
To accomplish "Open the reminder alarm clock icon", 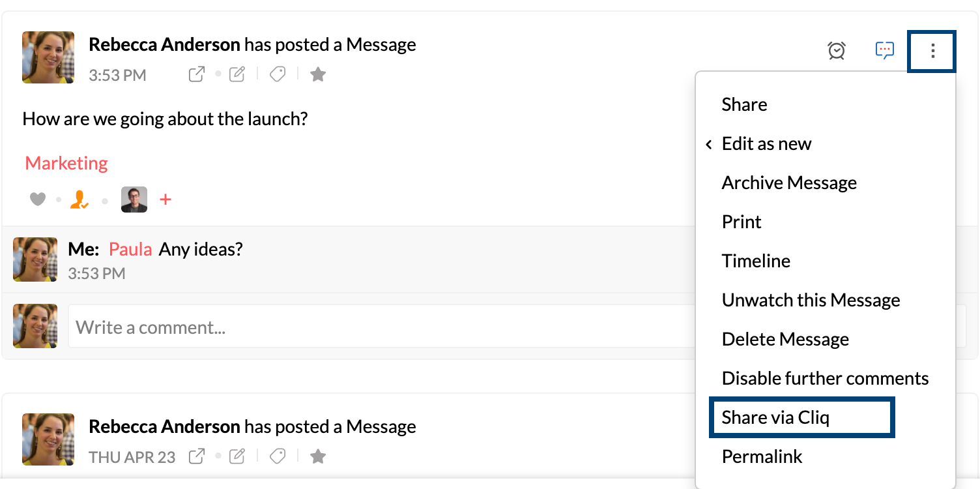I will click(x=837, y=50).
